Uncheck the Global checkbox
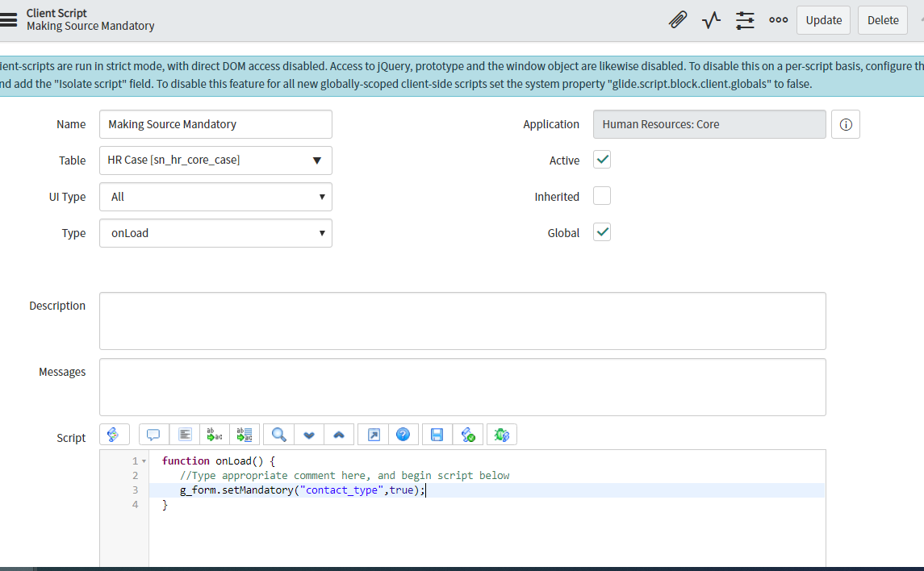The image size is (924, 571). (602, 232)
